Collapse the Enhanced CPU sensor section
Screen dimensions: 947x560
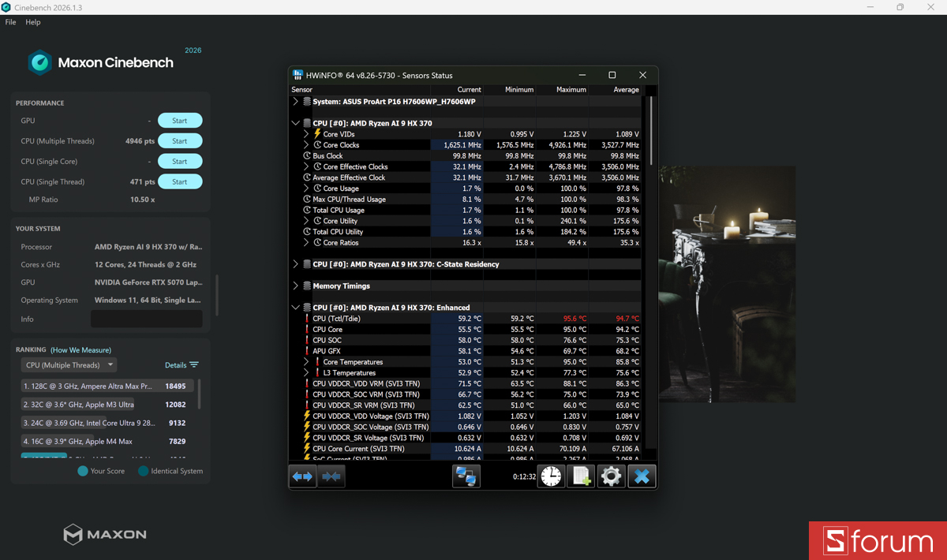[296, 308]
